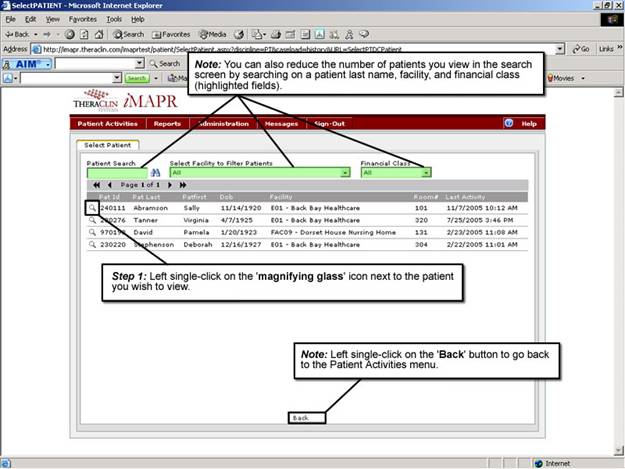Click the Back button at bottom
The width and height of the screenshot is (625, 469).
click(x=300, y=418)
